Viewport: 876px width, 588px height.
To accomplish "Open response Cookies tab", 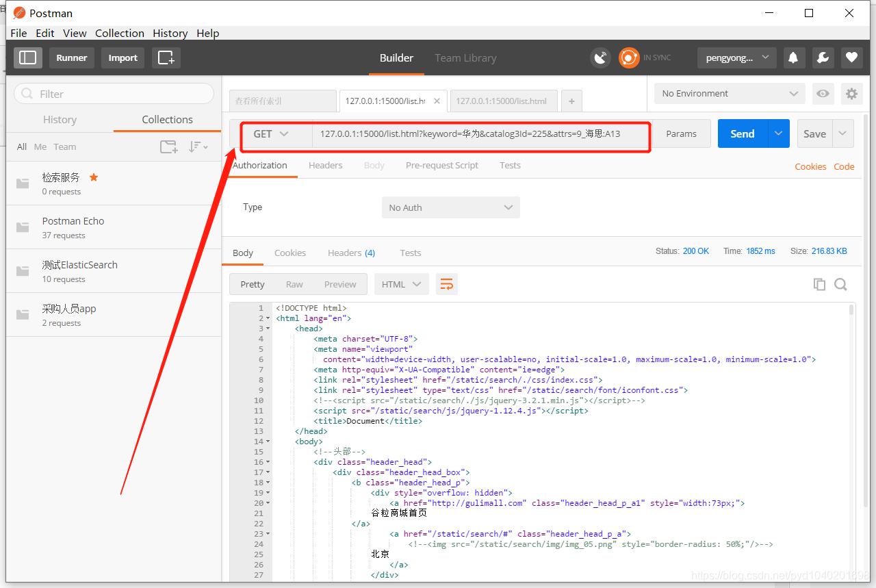I will tap(290, 253).
